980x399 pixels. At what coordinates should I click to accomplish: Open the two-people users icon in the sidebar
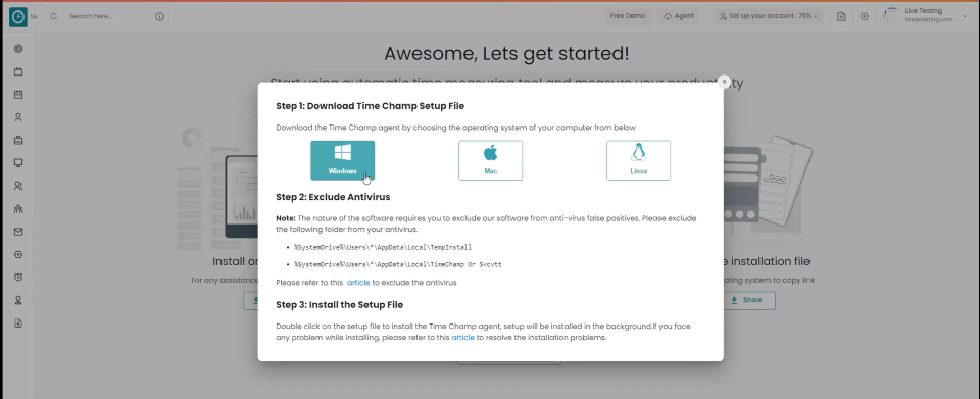[18, 186]
